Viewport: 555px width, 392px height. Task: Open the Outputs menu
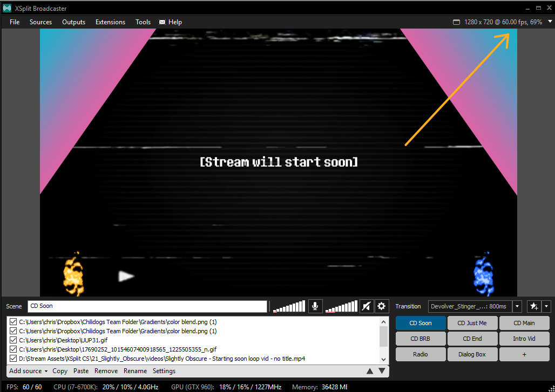click(x=73, y=22)
